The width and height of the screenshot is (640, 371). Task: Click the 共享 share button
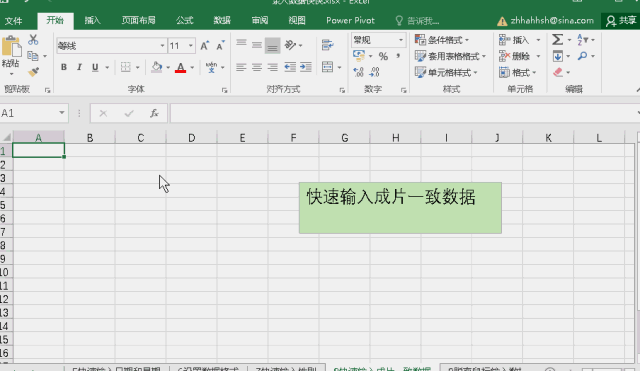621,20
